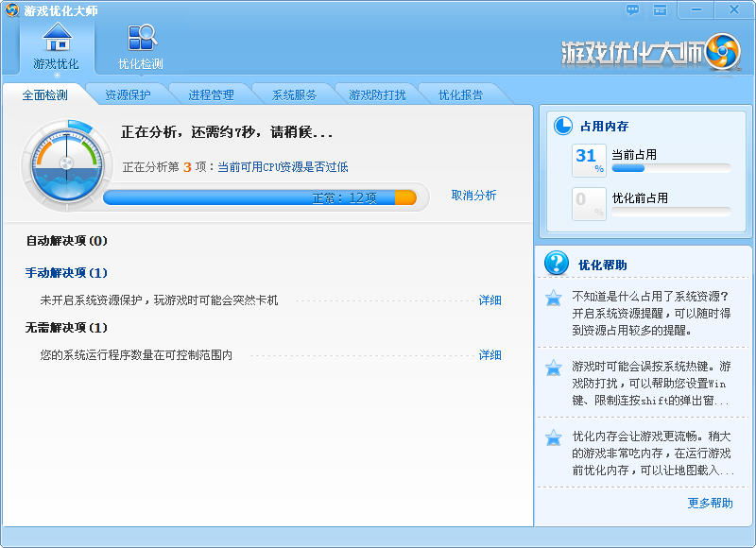The image size is (756, 548).
Task: Open the 优化检测 magnifier section
Action: coord(141,46)
